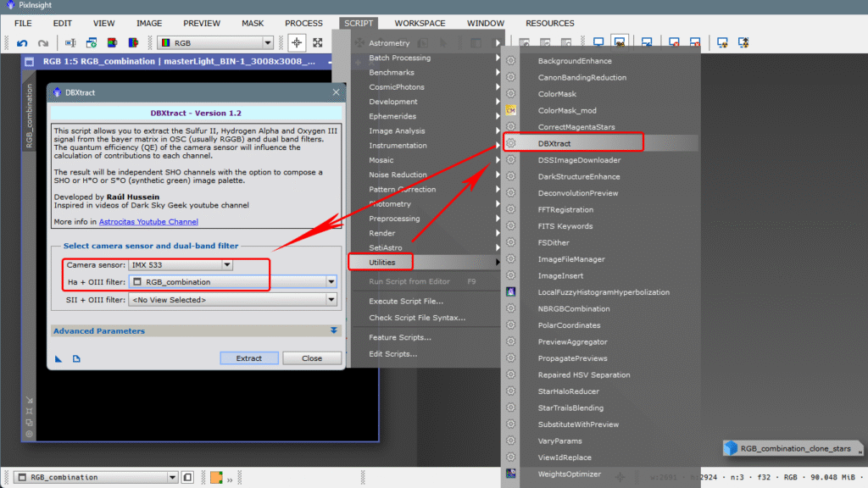Click the gear icon beside StarHaloReducer

tap(511, 391)
